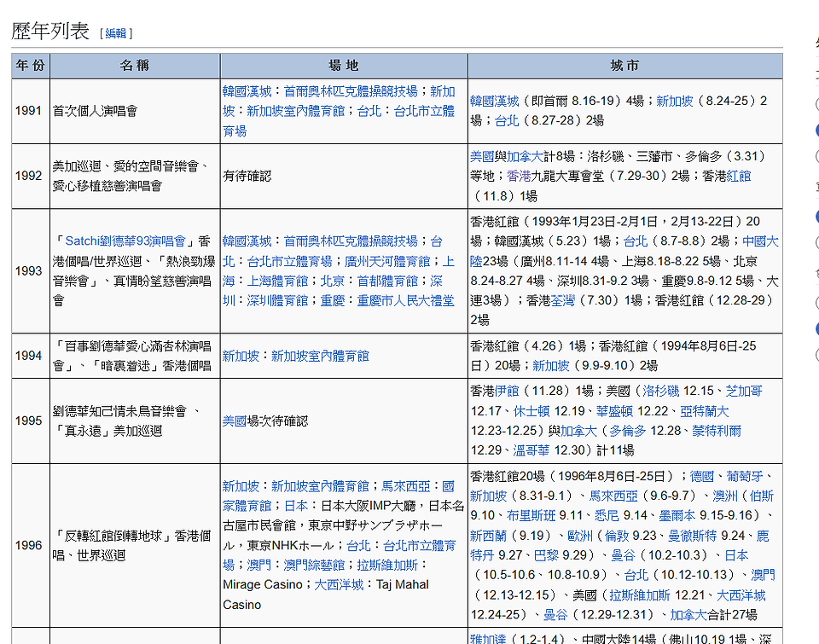Open 上海體育館 link in the 1993 row
The image size is (819, 644).
277,281
